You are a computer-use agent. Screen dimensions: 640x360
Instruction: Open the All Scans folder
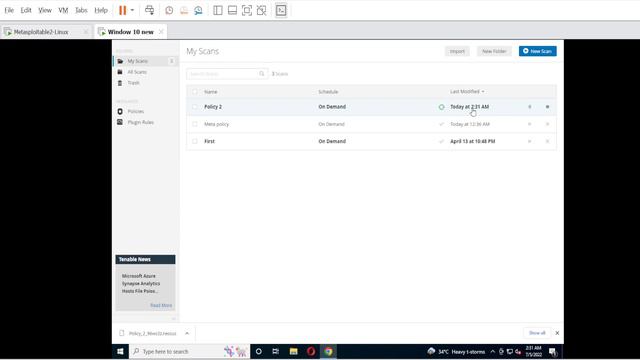[x=137, y=72]
